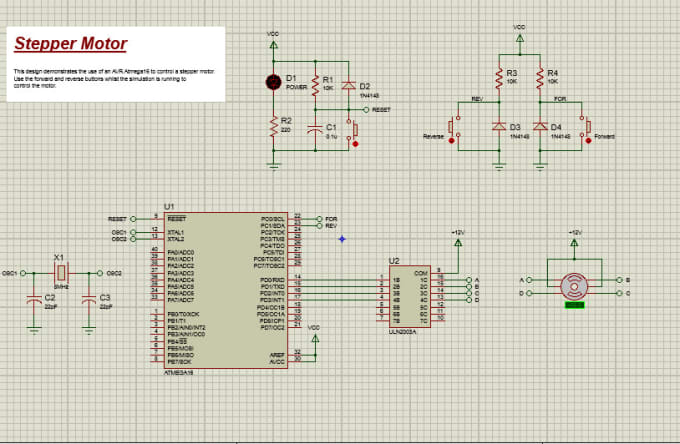The image size is (680, 444).
Task: Click the ground symbol below R2
Action: [x=274, y=165]
